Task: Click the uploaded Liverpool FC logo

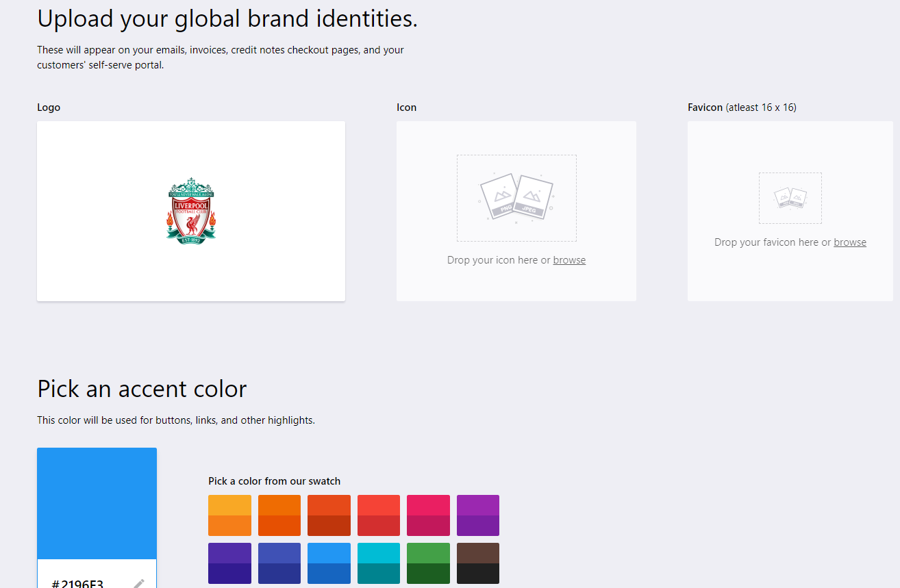Action: pyautogui.click(x=191, y=211)
